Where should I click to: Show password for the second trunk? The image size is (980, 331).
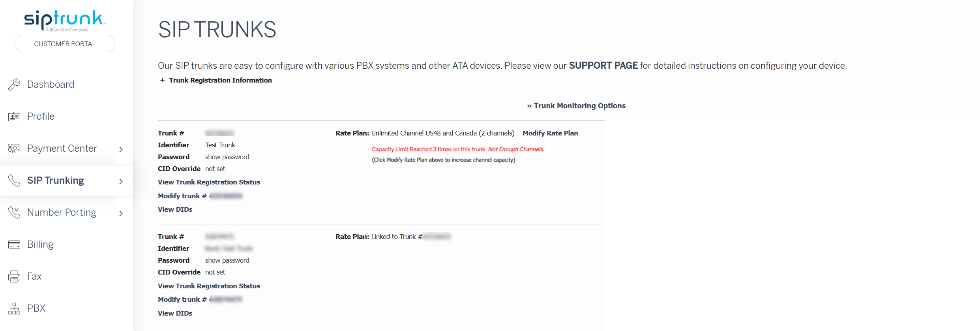pyautogui.click(x=227, y=261)
